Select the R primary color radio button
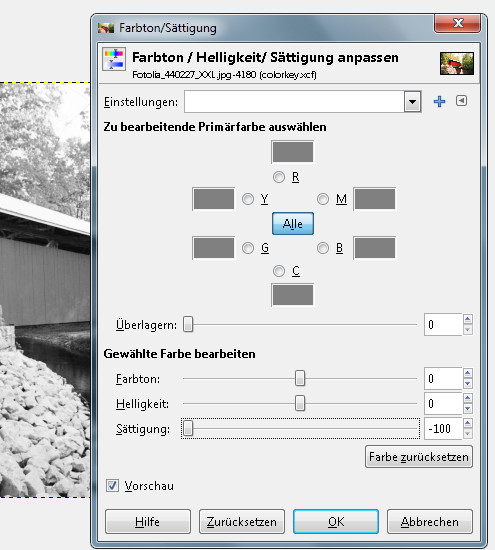This screenshot has height=550, width=495. tap(279, 177)
